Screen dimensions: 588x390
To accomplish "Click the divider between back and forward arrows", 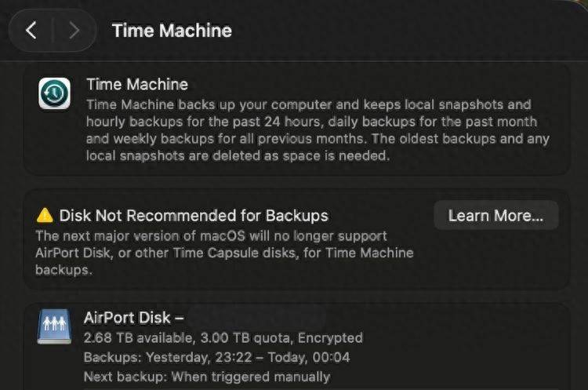I will pyautogui.click(x=53, y=30).
